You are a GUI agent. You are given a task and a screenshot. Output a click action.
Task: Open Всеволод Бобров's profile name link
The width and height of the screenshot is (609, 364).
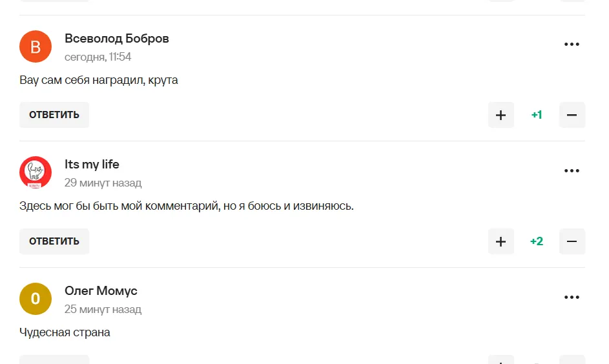(117, 39)
